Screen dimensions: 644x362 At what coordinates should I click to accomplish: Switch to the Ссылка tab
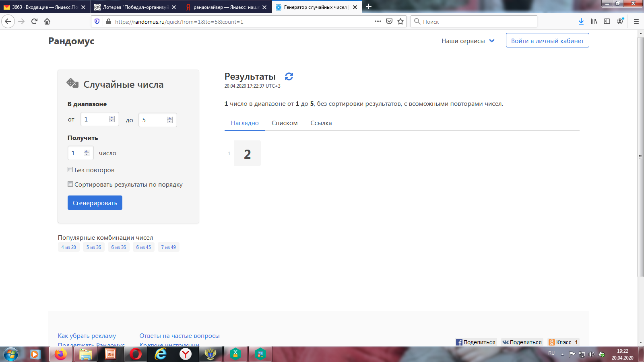pos(321,123)
